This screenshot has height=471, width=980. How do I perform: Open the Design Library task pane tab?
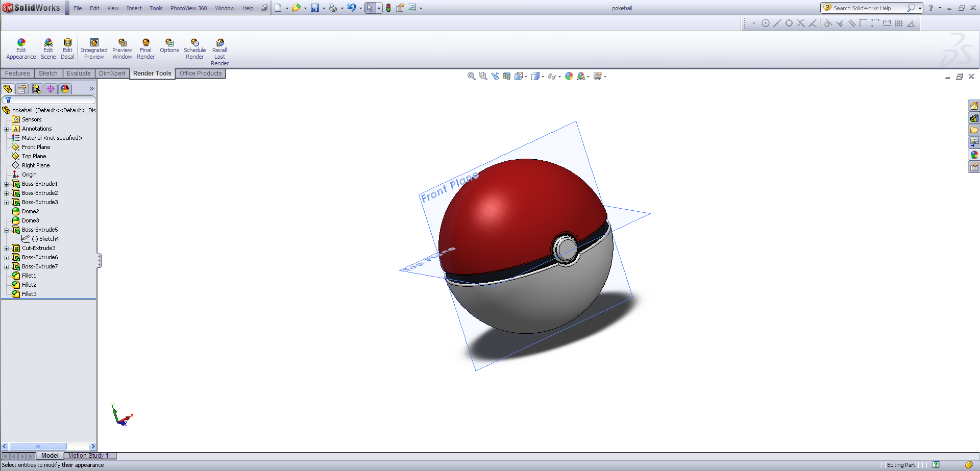(x=974, y=118)
